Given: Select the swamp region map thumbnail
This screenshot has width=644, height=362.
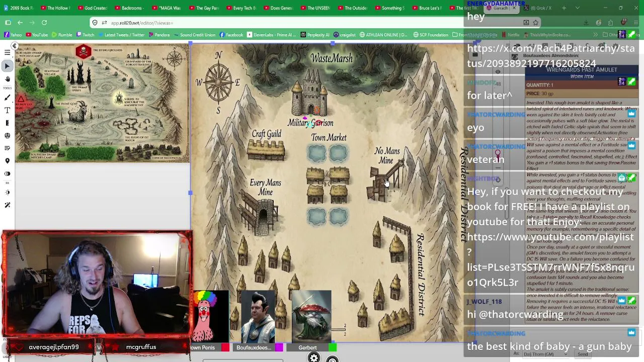Looking at the screenshot, I should (102, 103).
